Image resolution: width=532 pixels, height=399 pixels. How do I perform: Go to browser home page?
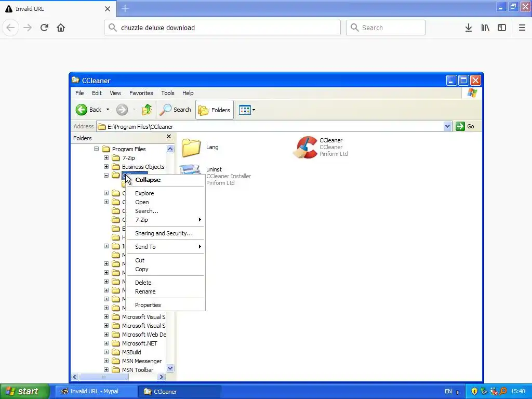coord(61,28)
